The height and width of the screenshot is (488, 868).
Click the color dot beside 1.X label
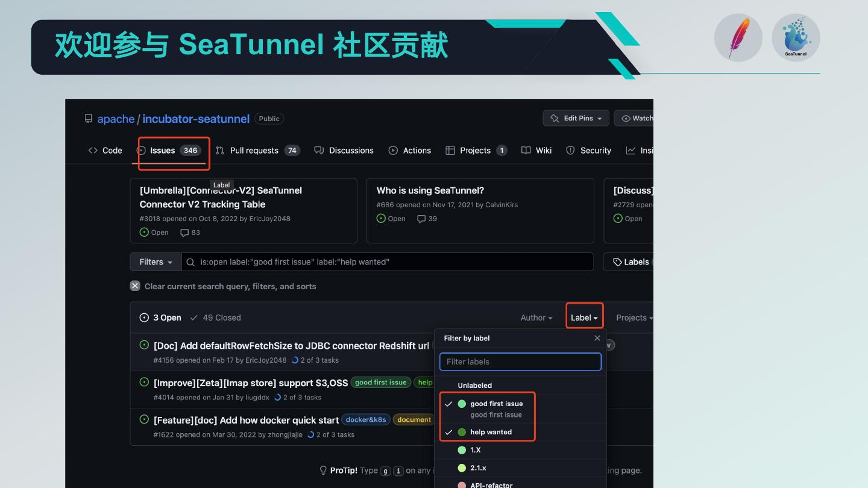click(x=462, y=450)
